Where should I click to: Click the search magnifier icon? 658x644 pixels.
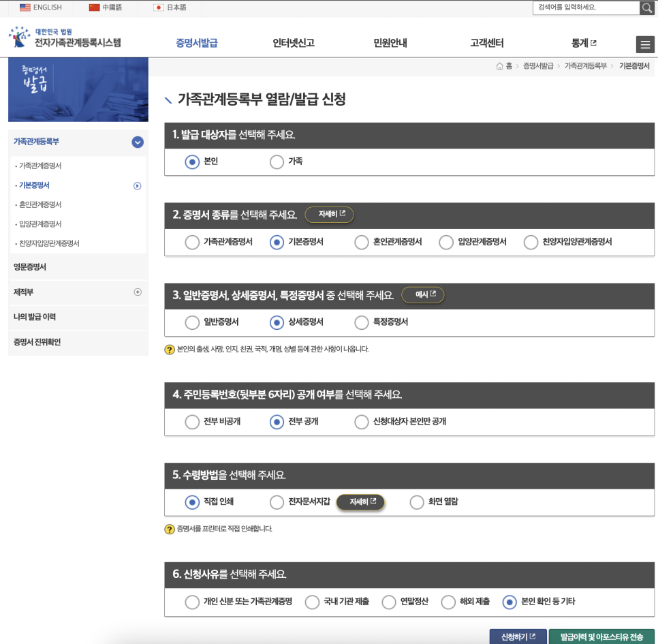(x=646, y=7)
